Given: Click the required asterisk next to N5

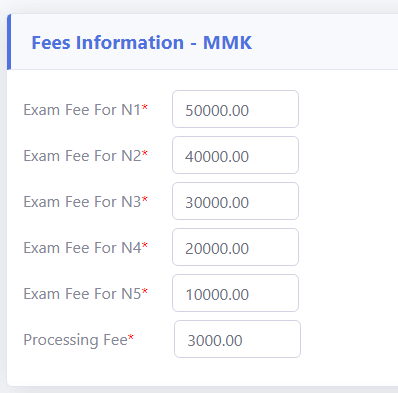Looking at the screenshot, I should pyautogui.click(x=145, y=291).
